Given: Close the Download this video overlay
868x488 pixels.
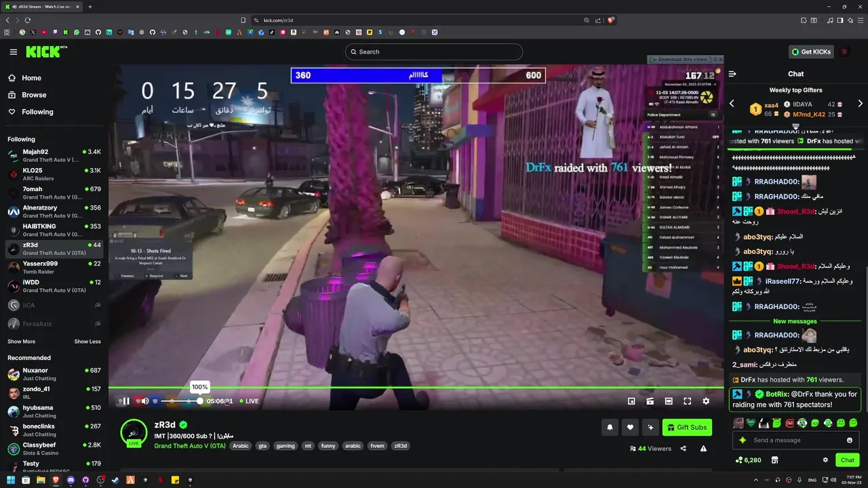Looking at the screenshot, I should tap(720, 60).
